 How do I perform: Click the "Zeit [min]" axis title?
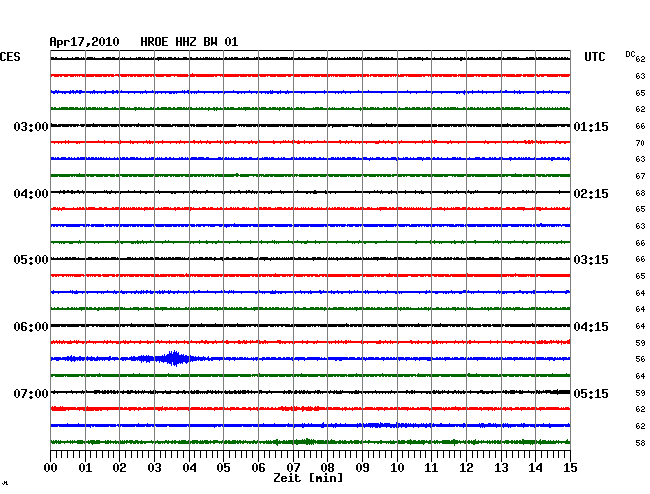click(308, 478)
